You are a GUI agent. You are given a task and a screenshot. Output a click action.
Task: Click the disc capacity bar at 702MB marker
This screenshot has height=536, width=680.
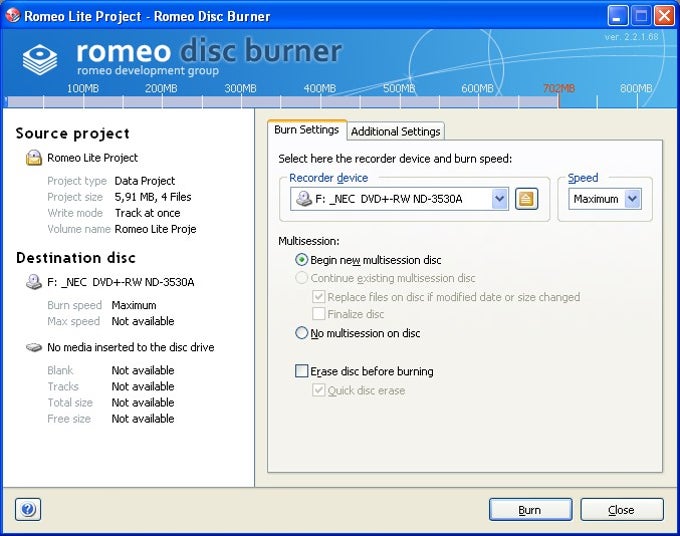point(559,102)
